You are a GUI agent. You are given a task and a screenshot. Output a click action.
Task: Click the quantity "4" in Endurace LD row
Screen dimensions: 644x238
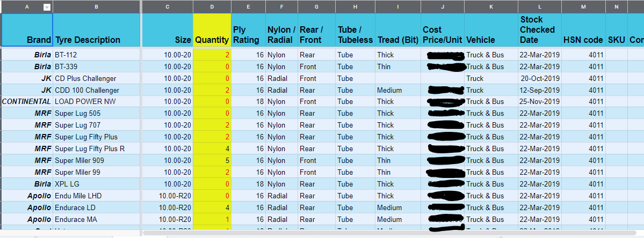click(x=212, y=207)
